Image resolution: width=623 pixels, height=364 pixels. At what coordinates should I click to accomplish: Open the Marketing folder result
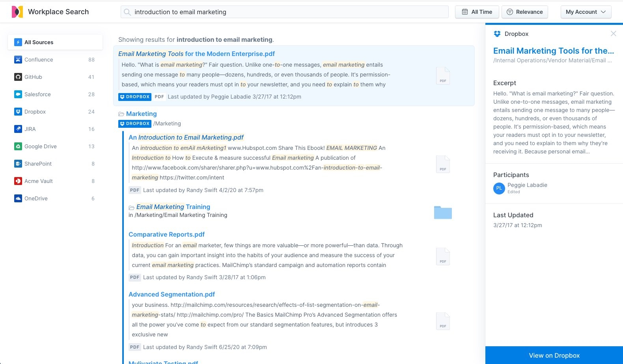[x=141, y=114]
